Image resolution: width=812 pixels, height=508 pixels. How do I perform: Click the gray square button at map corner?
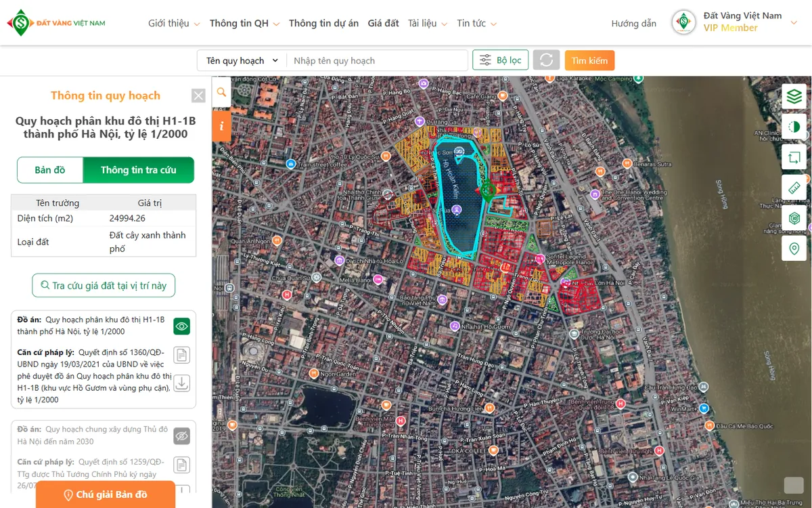tap(794, 485)
